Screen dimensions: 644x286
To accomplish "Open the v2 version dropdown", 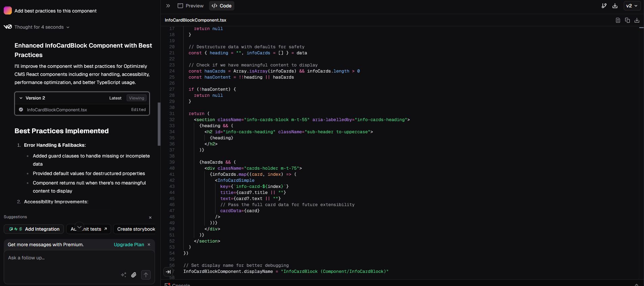I will point(632,6).
